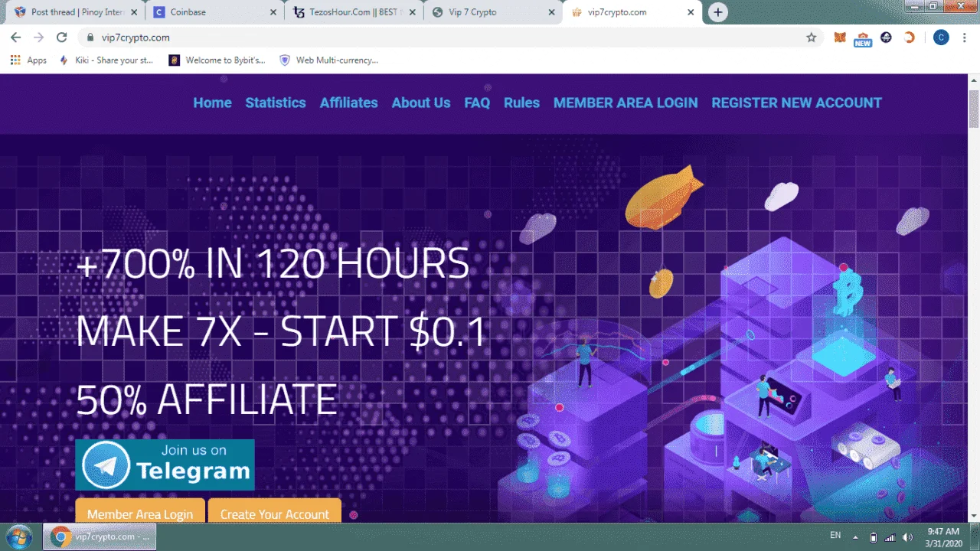The height and width of the screenshot is (551, 980).
Task: Open a new browser tab
Action: click(x=717, y=12)
